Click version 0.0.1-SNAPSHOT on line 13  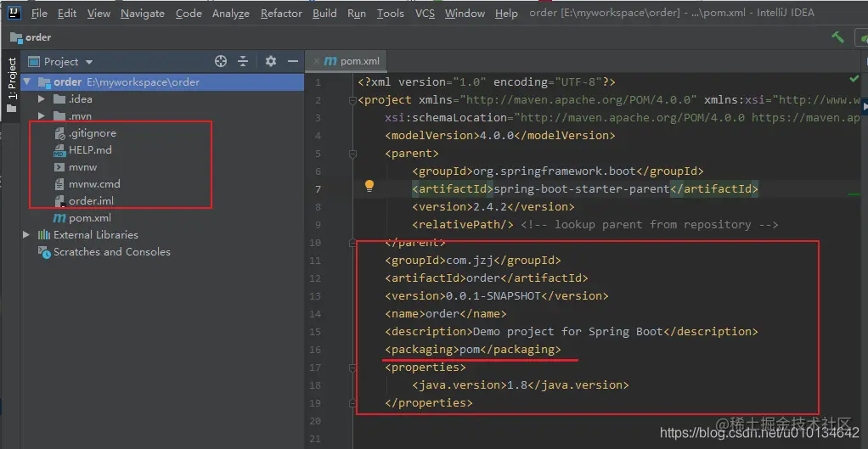click(497, 296)
